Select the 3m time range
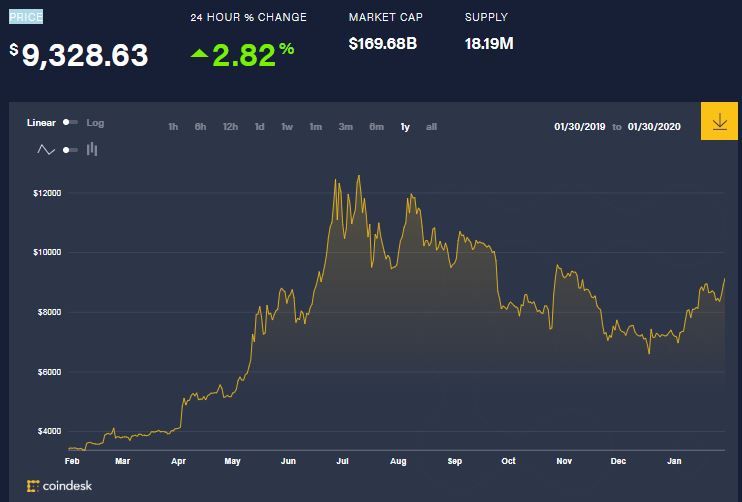The height and width of the screenshot is (502, 742). [345, 127]
